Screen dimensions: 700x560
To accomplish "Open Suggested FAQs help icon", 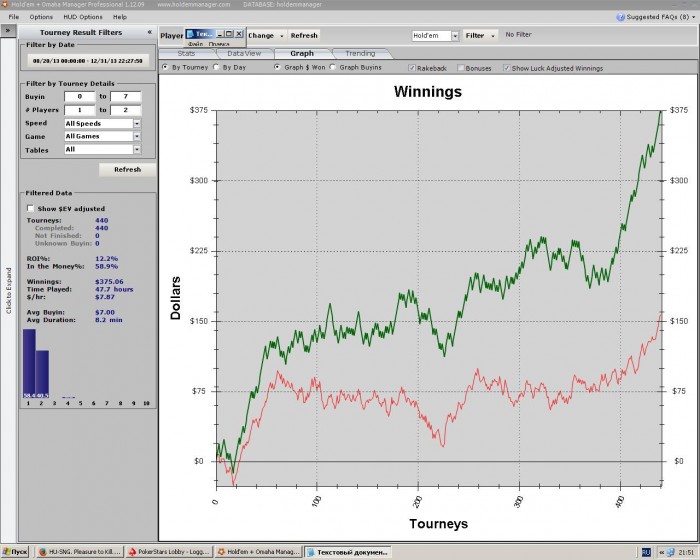I will coord(620,17).
